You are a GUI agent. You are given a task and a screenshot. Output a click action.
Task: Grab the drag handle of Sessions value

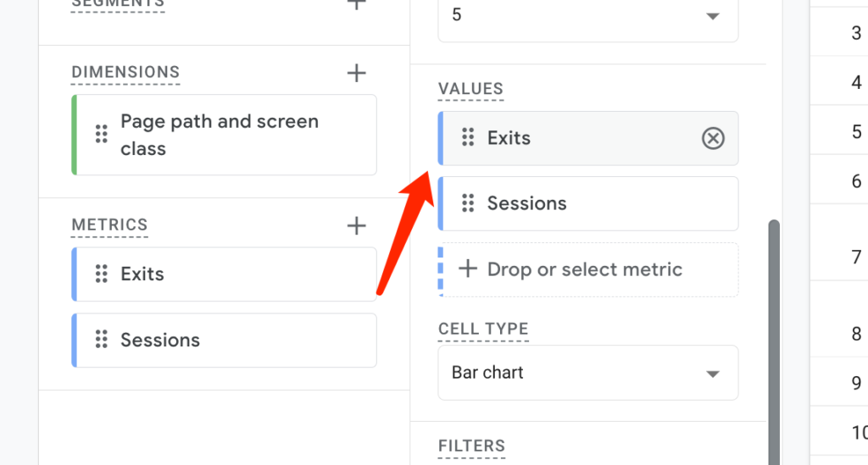468,203
